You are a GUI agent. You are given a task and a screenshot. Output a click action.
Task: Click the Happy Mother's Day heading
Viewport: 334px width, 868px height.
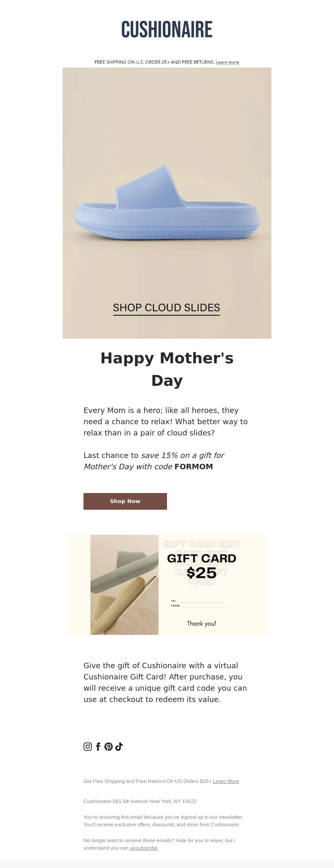click(167, 369)
